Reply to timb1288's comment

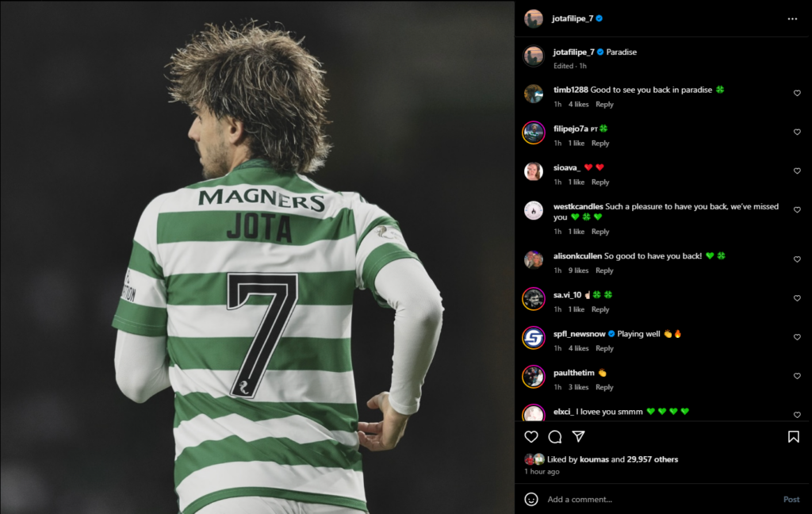pyautogui.click(x=604, y=104)
